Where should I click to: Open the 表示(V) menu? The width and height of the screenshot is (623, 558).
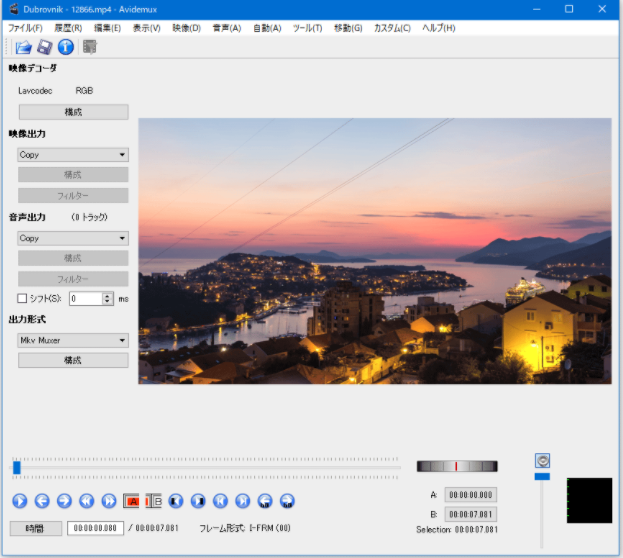point(147,28)
